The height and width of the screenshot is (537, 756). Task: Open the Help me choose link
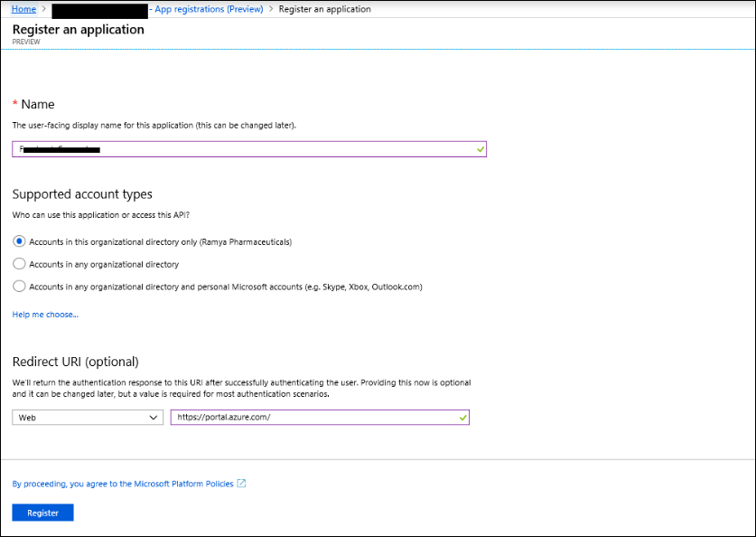pos(45,314)
